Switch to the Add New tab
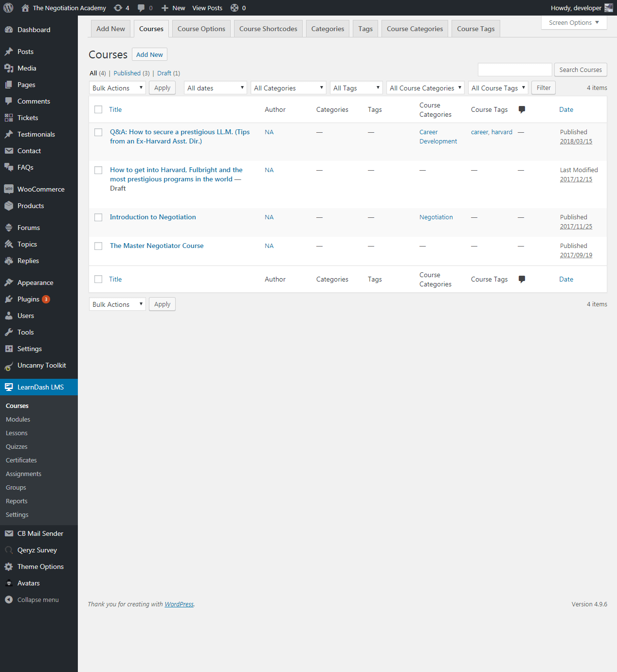 tap(110, 29)
